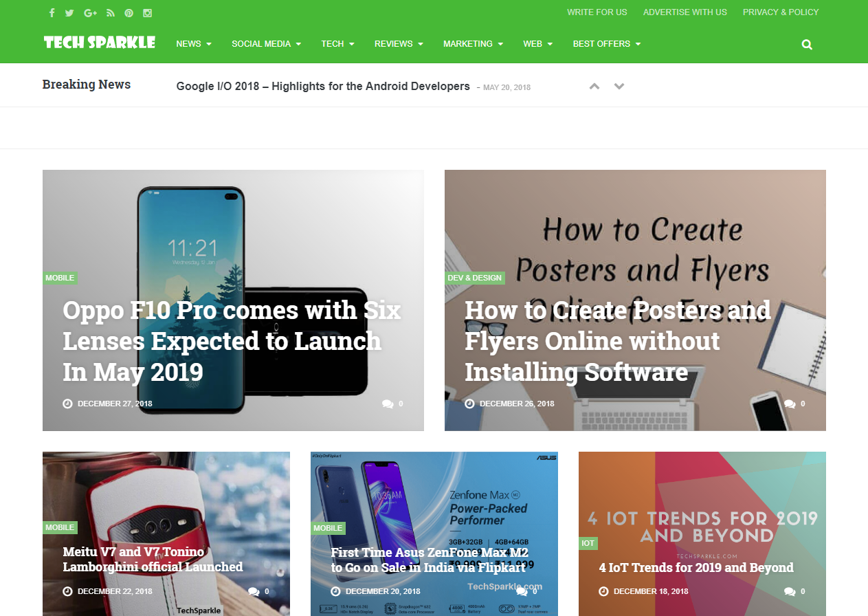Open the Twitter social icon
The height and width of the screenshot is (616, 868).
pos(69,12)
